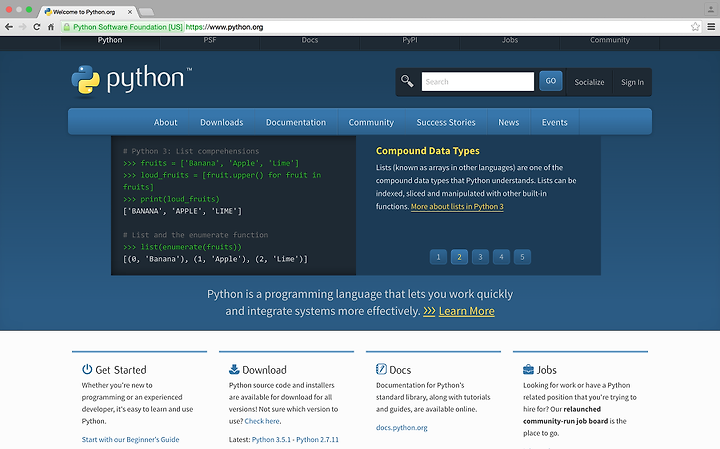Click the magnifying glass search icon

coord(407,81)
